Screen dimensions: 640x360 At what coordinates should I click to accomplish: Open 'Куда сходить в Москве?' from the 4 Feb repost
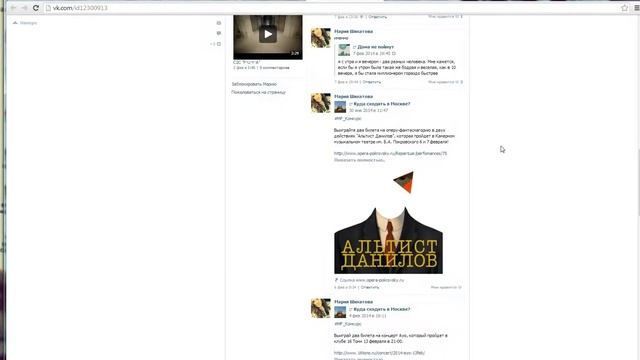382,309
